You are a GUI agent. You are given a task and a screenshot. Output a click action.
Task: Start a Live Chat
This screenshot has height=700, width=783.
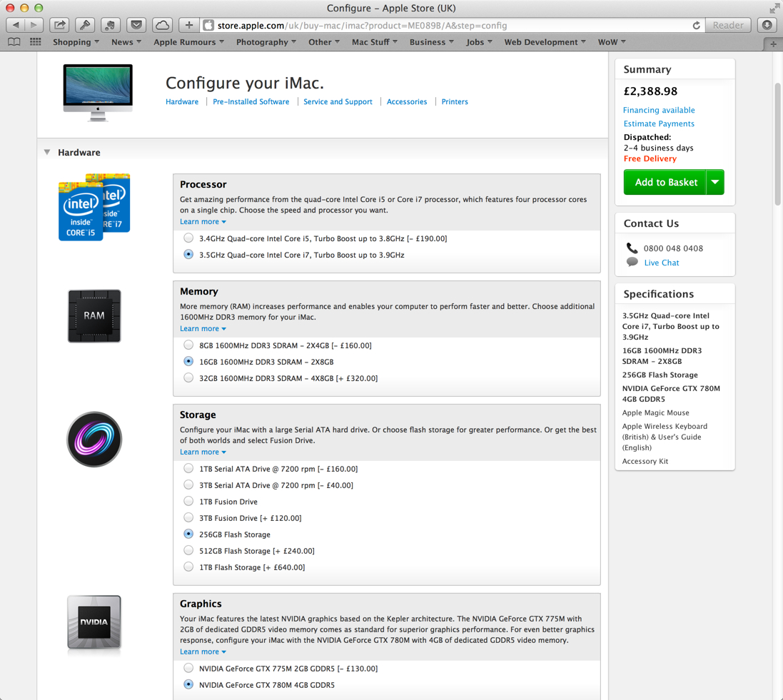[x=662, y=263]
